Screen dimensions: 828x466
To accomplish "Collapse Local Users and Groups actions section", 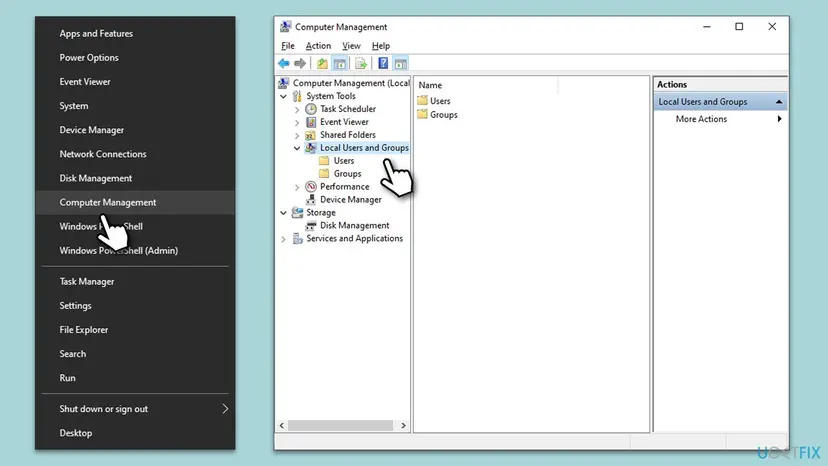I will click(x=779, y=101).
